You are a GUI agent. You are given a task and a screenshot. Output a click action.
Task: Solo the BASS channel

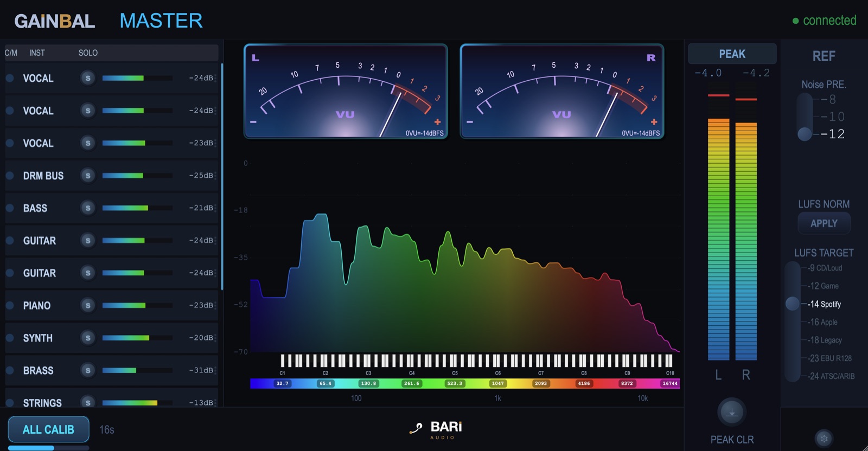click(88, 208)
